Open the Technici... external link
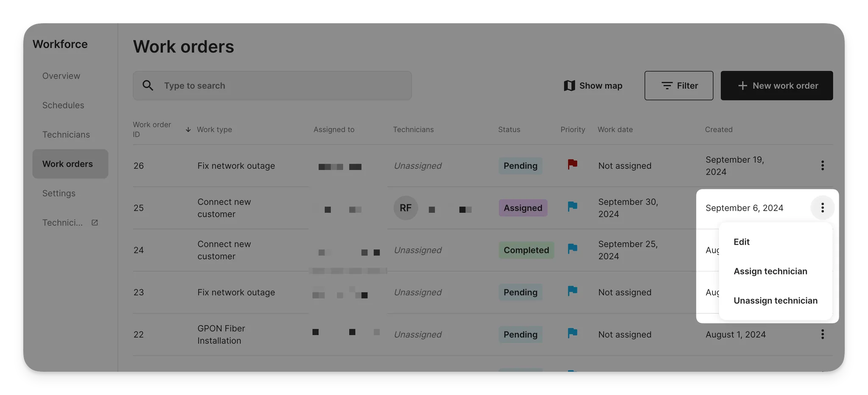The width and height of the screenshot is (868, 395). click(x=70, y=223)
